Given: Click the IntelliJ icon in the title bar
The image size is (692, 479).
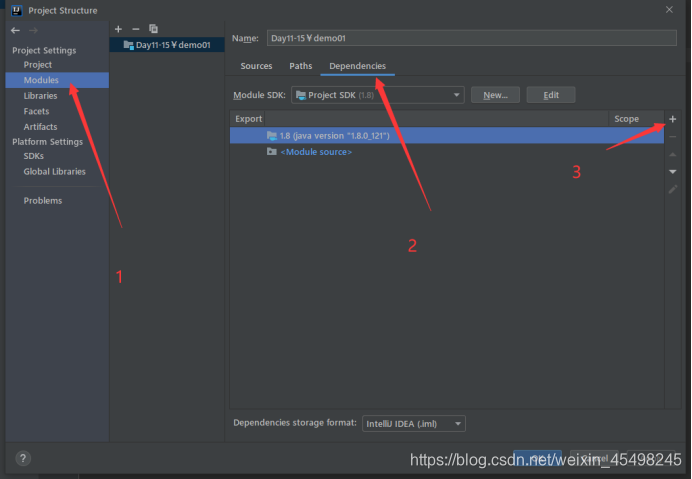Looking at the screenshot, I should (x=16, y=10).
